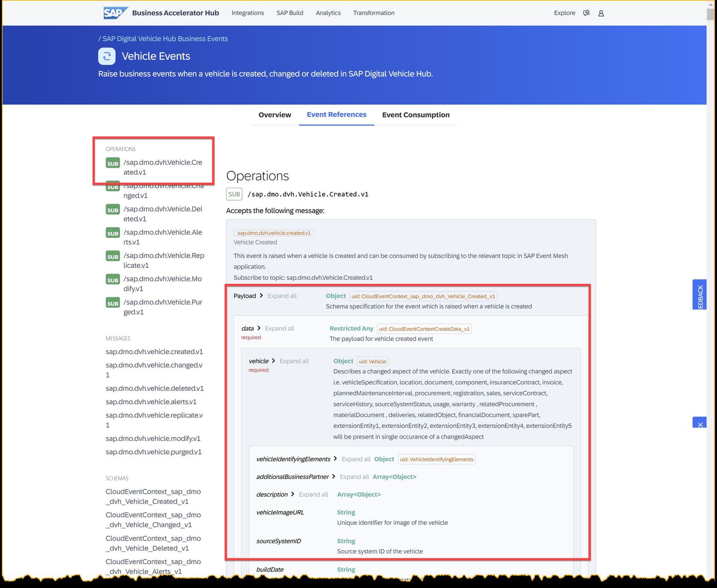Select the Event References tab
The height and width of the screenshot is (588, 717).
337,115
